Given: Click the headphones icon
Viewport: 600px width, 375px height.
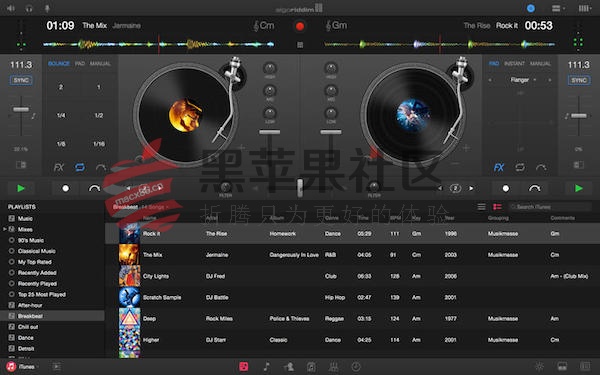Looking at the screenshot, I should pos(29,8).
